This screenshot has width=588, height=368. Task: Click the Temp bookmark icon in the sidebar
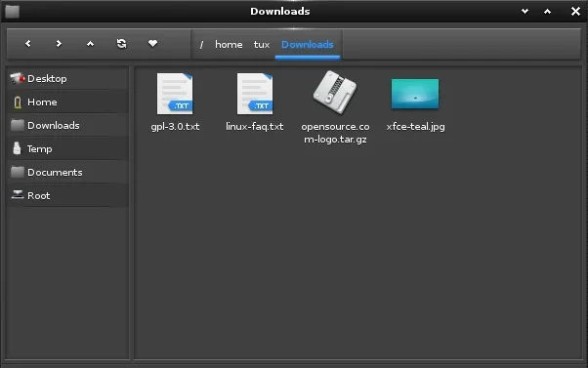(x=17, y=148)
